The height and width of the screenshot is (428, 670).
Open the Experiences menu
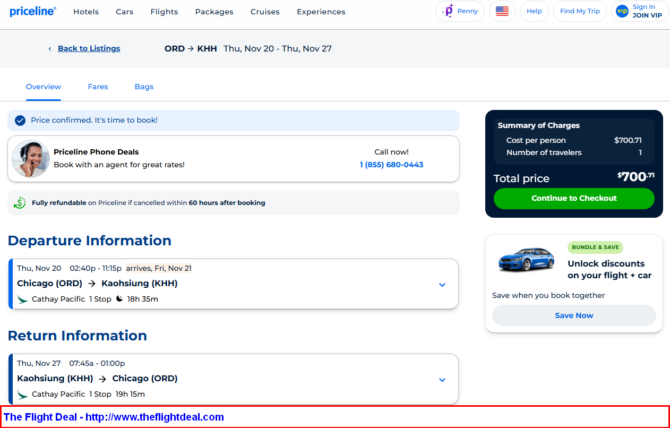321,12
